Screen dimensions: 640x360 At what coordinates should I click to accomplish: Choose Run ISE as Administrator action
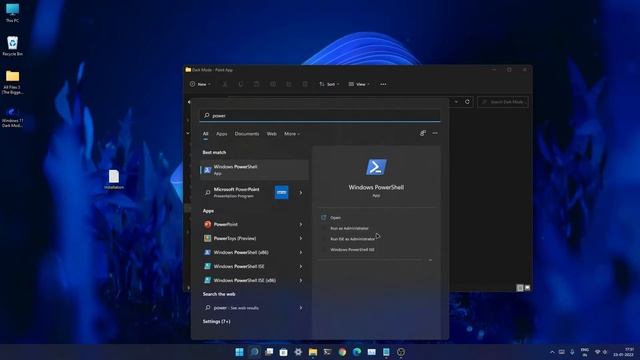[352, 239]
